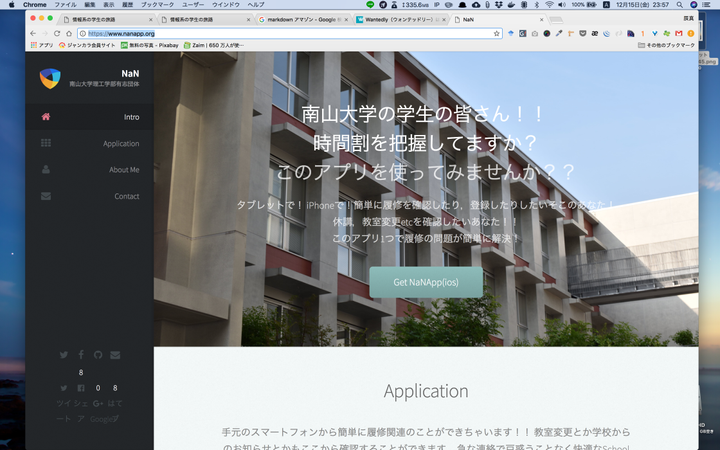Viewport: 720px width, 450px height.
Task: Click the Bluetooth menu bar icon
Action: tap(537, 5)
